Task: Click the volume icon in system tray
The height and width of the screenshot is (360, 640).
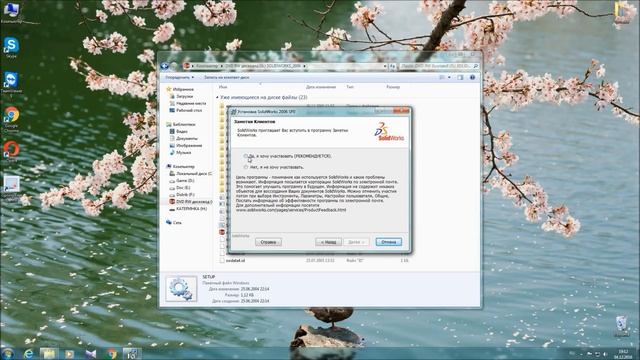Action: [605, 354]
